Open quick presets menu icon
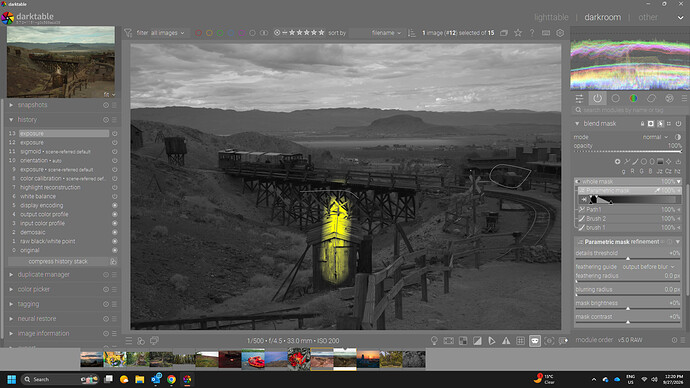The width and height of the screenshot is (690, 388). pos(128,340)
